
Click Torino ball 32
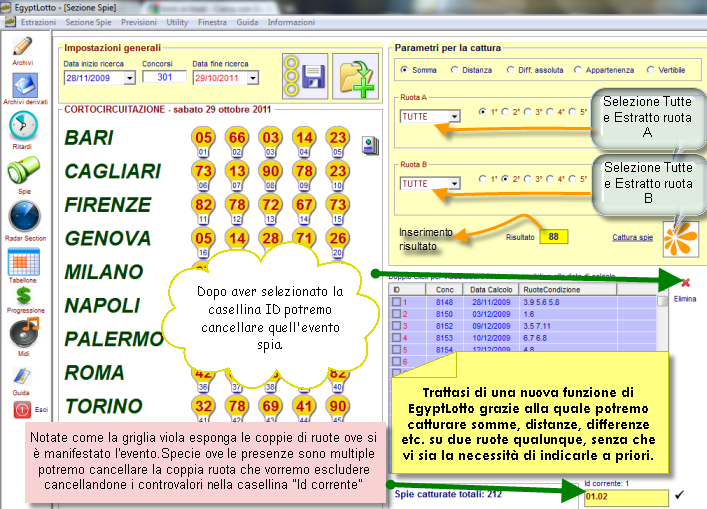[x=203, y=406]
